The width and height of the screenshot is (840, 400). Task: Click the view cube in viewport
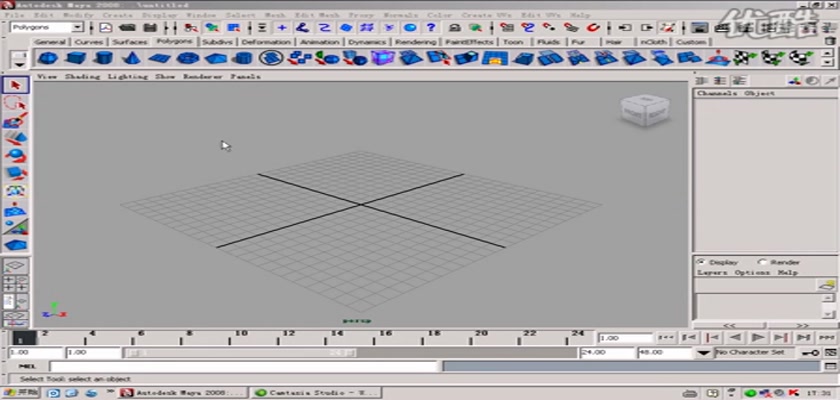tap(645, 111)
